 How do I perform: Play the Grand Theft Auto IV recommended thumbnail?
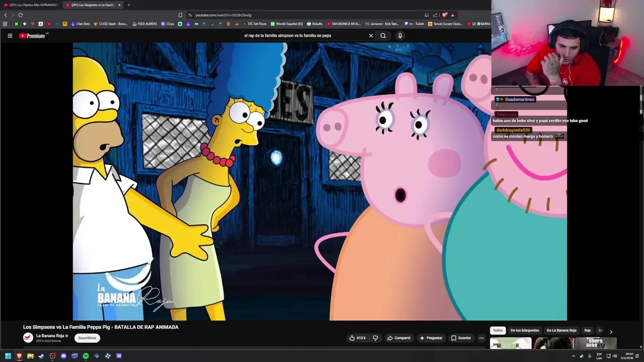tap(596, 343)
